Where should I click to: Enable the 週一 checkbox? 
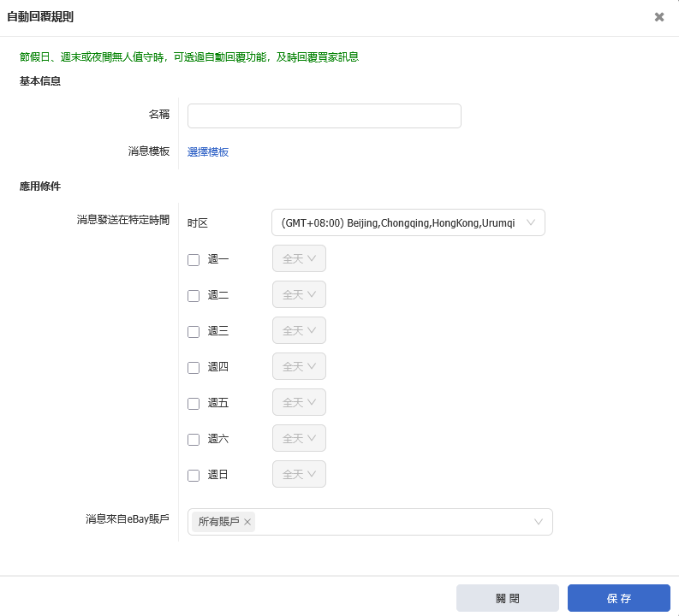tap(194, 260)
